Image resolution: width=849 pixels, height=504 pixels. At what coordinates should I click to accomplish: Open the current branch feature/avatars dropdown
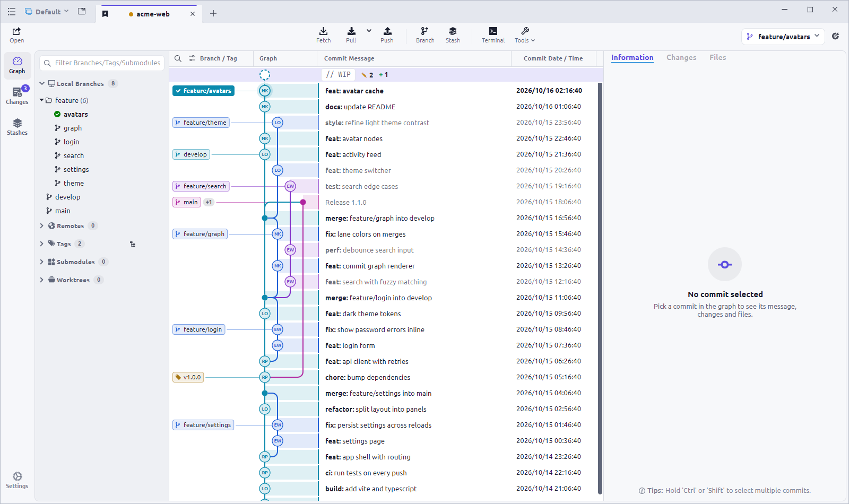coord(783,37)
